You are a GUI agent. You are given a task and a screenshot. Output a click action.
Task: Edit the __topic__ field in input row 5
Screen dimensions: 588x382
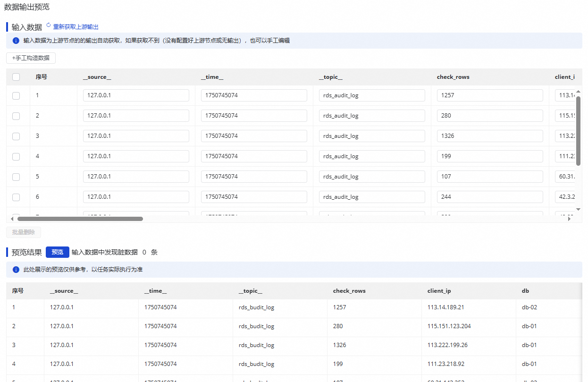372,177
